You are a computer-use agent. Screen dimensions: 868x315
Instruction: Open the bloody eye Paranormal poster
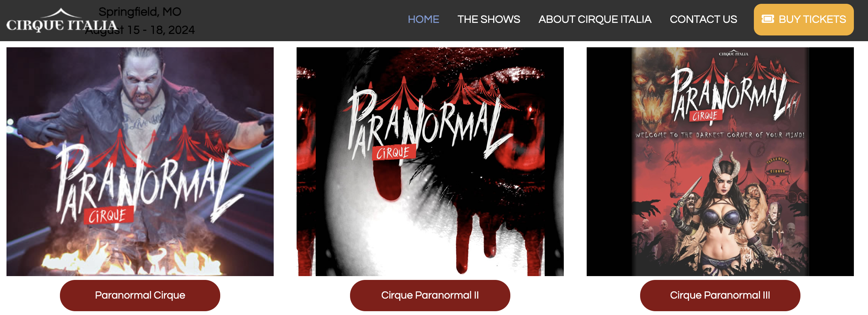(x=430, y=161)
